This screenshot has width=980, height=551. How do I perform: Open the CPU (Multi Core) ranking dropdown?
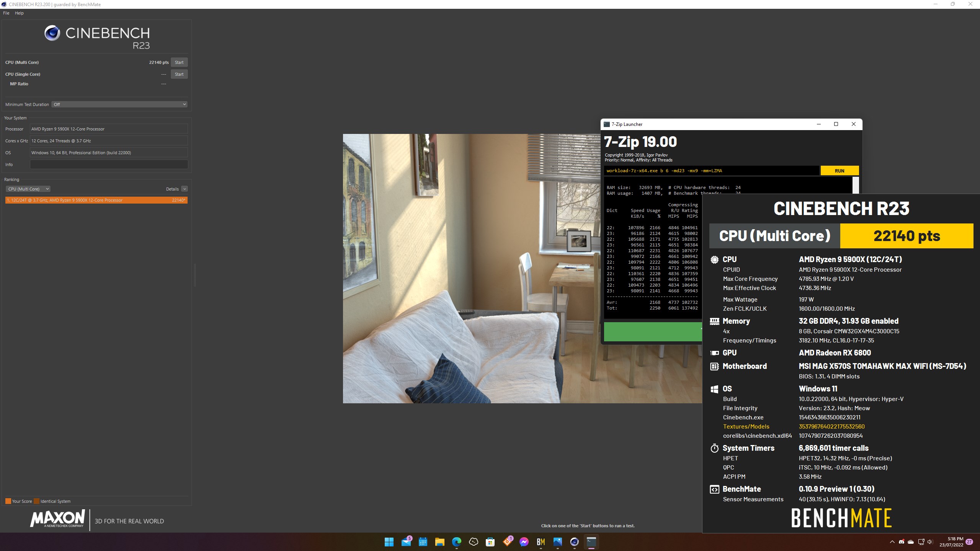[28, 189]
